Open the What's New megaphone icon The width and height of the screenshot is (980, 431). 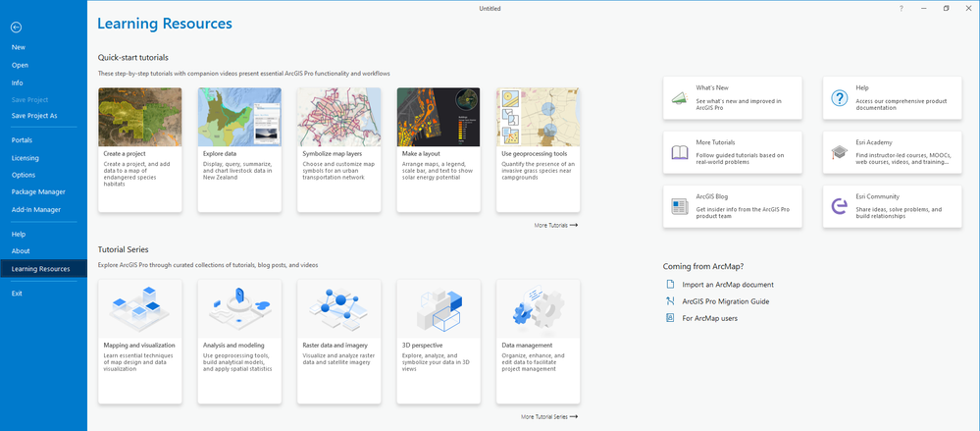tap(680, 98)
